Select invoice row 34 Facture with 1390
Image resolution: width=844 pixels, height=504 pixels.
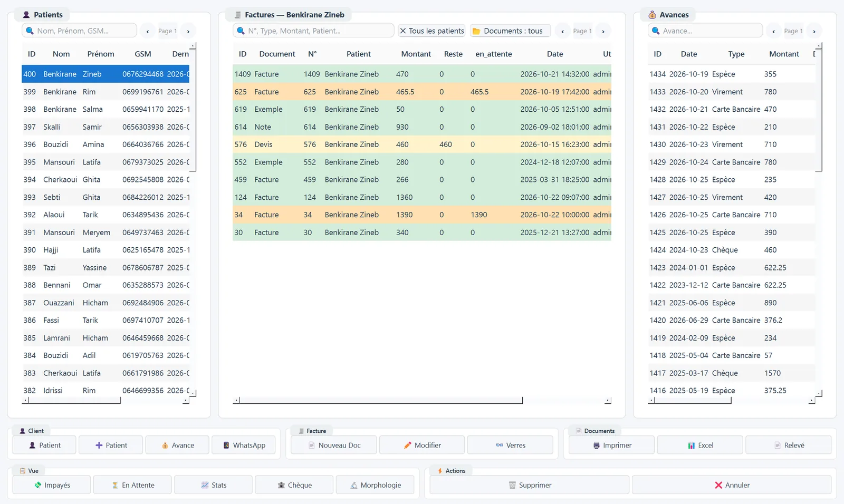(422, 215)
